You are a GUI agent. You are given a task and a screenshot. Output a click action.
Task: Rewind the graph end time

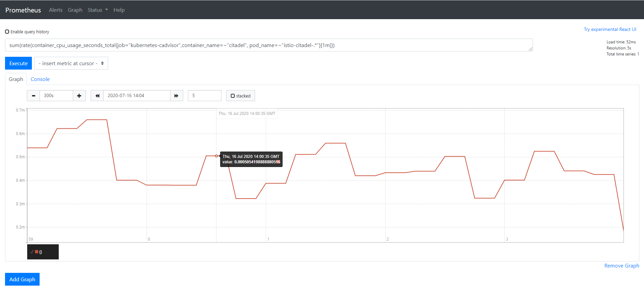click(x=97, y=96)
